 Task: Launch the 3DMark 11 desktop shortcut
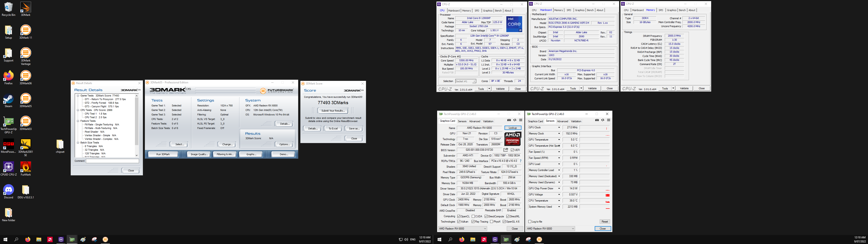click(26, 32)
